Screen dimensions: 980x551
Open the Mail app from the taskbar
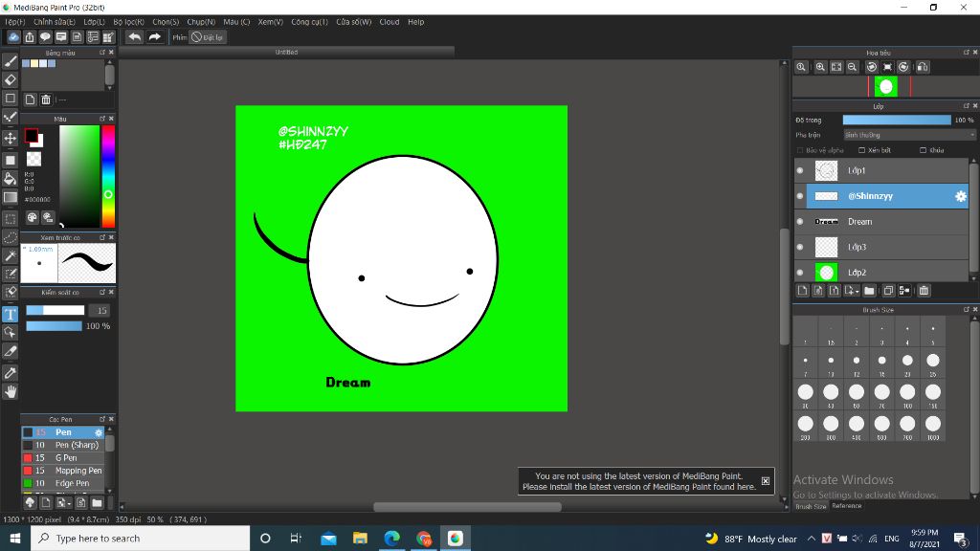pyautogui.click(x=328, y=538)
